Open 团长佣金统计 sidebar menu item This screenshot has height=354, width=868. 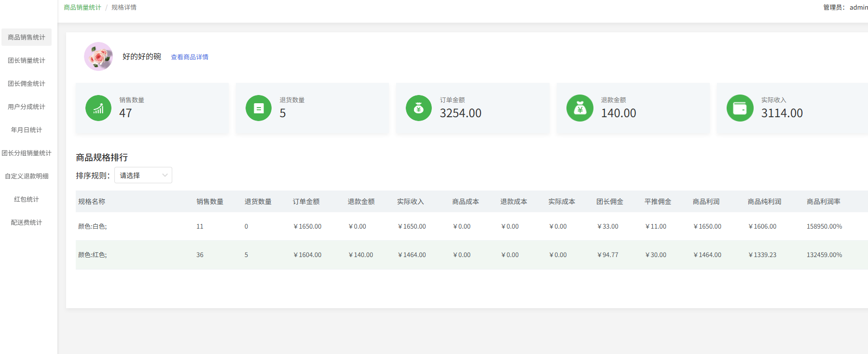(27, 83)
